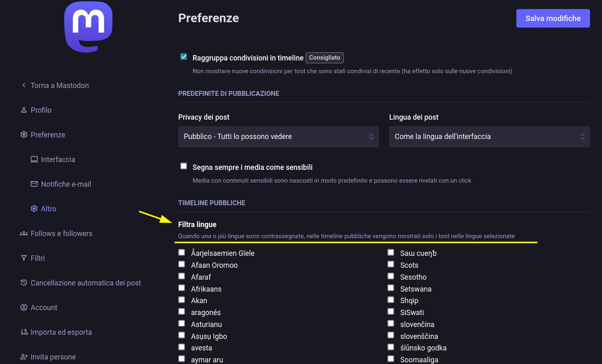Save changes with Salva modifiche
The image size is (602, 364).
[553, 18]
